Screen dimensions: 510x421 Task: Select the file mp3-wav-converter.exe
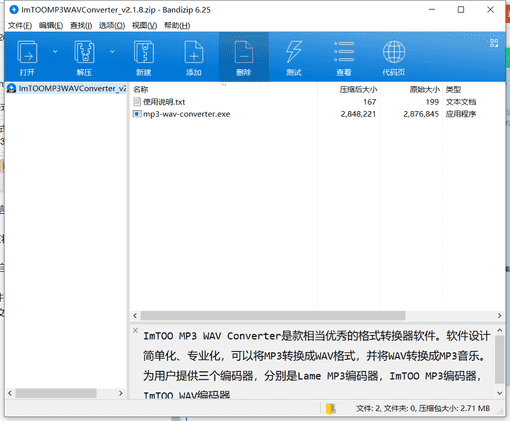coord(187,114)
